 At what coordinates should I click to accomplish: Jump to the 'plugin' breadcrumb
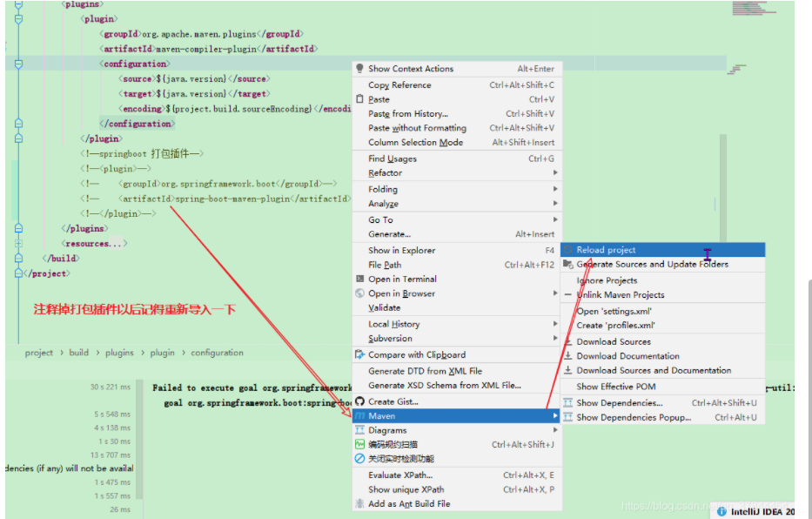162,353
